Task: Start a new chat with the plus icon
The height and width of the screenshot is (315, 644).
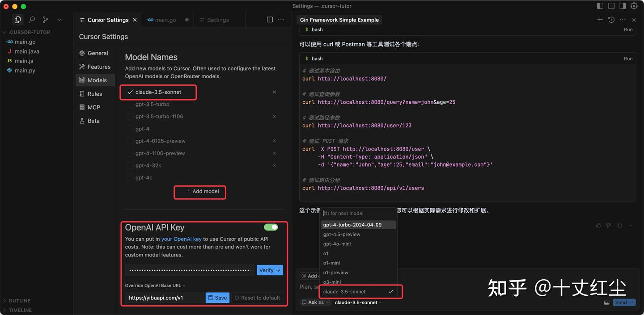Action: point(600,20)
